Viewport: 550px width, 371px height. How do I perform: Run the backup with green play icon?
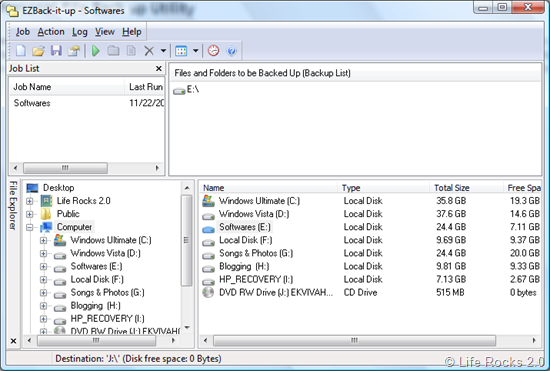tap(95, 51)
